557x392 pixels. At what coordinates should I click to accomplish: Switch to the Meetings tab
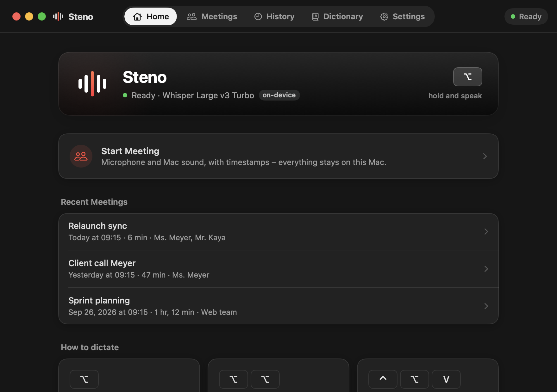tap(212, 16)
